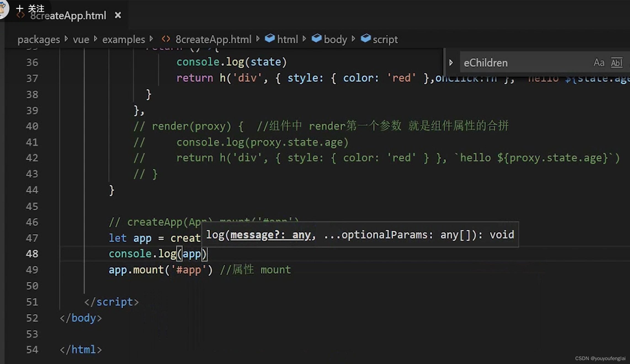The image size is (630, 364).
Task: Click the 'div' string on line 37
Action: tap(247, 78)
